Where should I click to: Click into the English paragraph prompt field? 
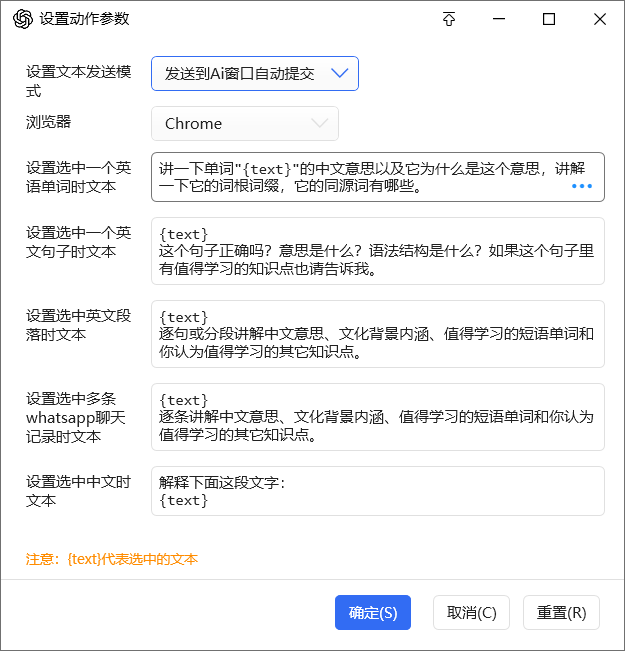click(x=378, y=334)
